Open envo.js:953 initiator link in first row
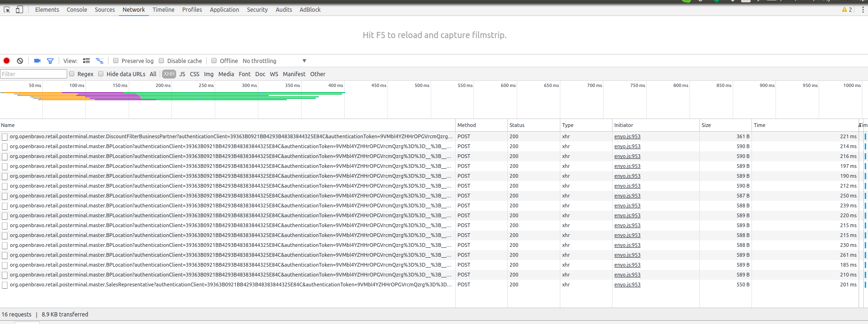 (x=627, y=136)
